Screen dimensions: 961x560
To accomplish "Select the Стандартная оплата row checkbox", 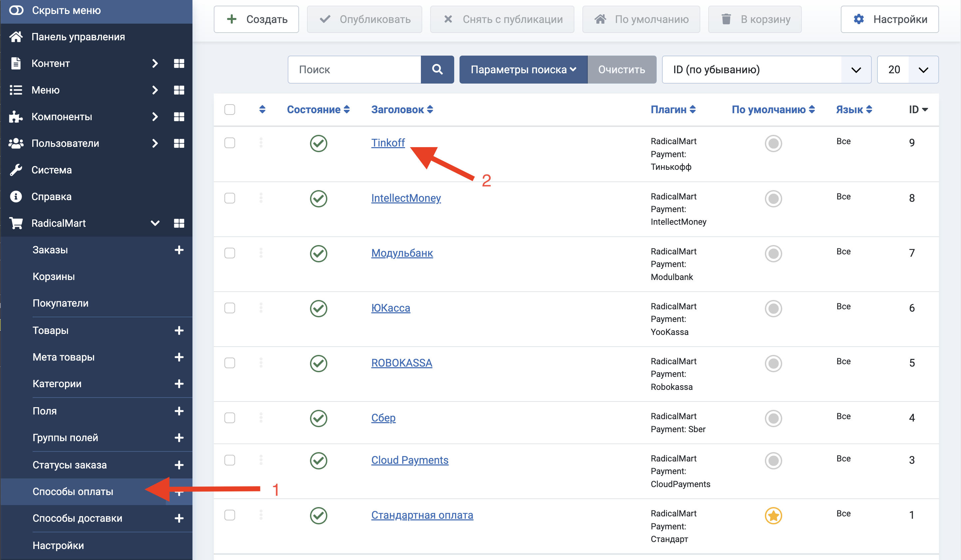I will click(229, 515).
